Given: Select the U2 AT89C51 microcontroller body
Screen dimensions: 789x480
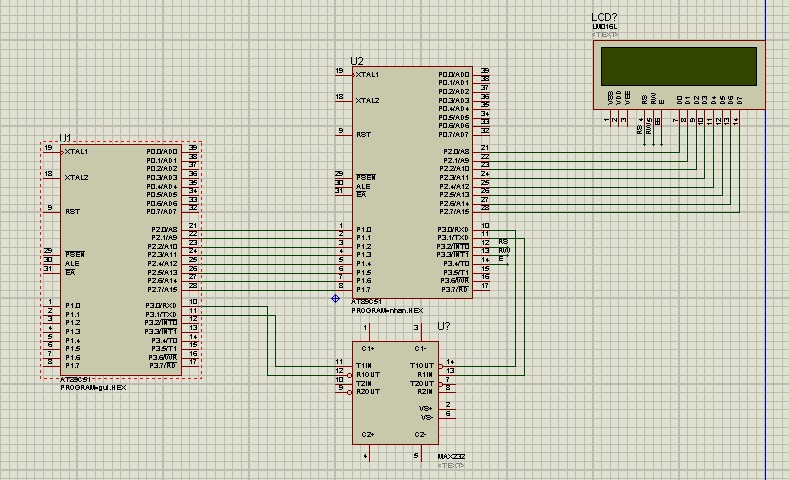Looking at the screenshot, I should point(412,182).
